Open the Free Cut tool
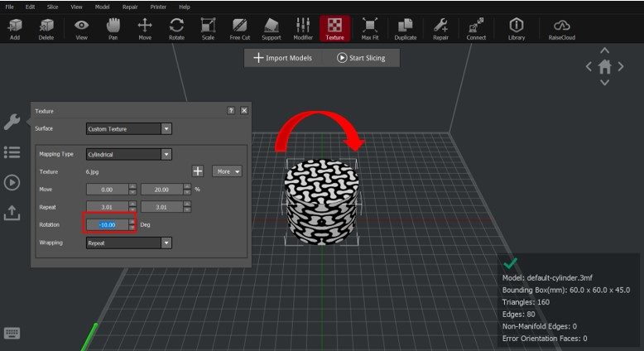 click(240, 29)
